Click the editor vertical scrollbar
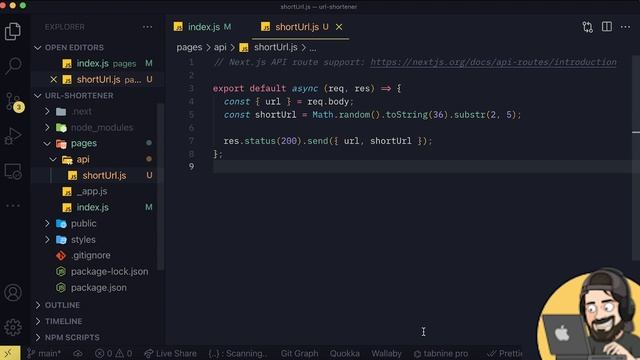The height and width of the screenshot is (360, 640). 636,157
